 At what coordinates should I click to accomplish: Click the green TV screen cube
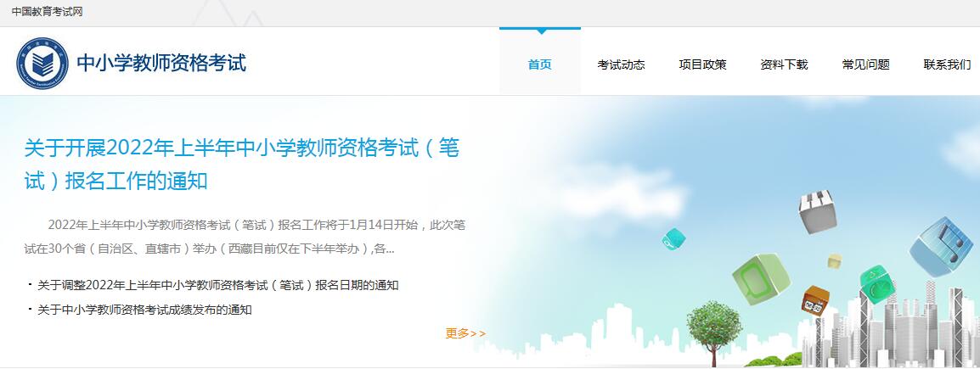pos(761,278)
